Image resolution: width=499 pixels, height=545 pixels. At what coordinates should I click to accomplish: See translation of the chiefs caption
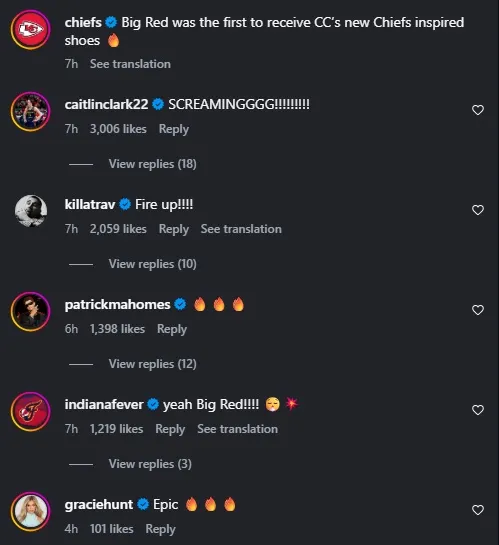coord(130,64)
